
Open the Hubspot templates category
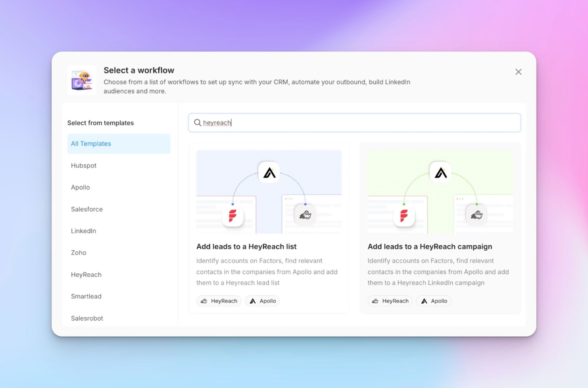click(84, 166)
